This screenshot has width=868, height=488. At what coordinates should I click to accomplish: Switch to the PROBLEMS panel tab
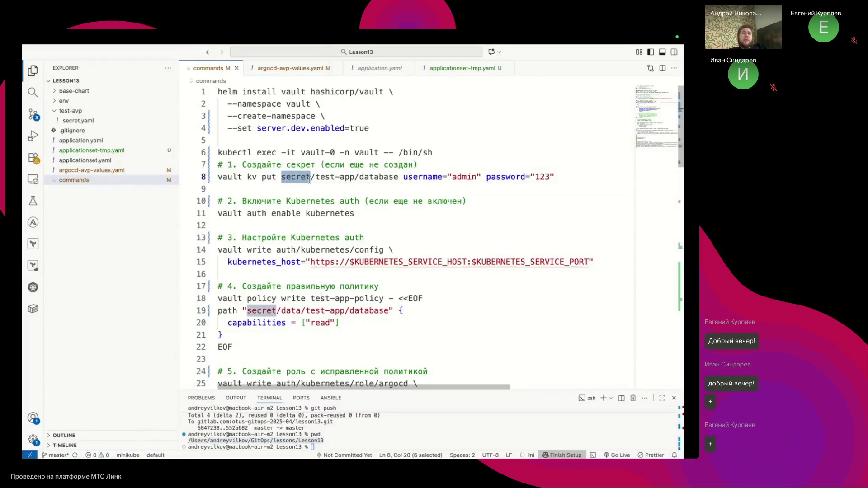(x=202, y=398)
